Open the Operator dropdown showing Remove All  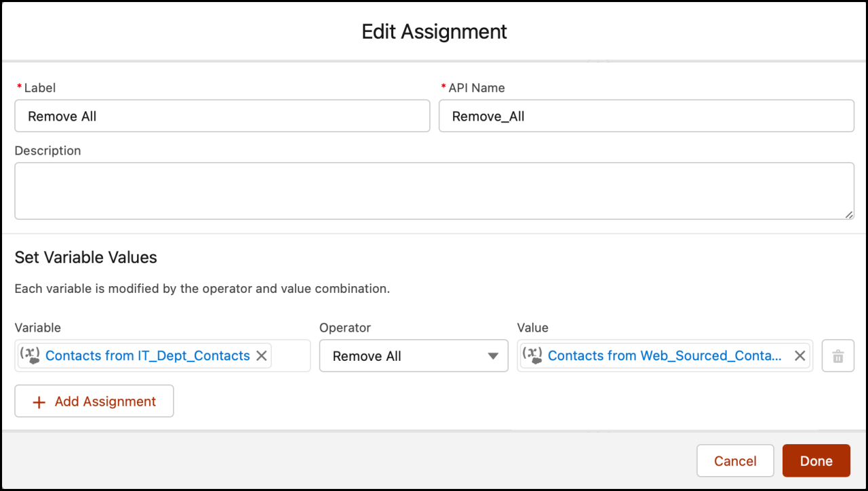pos(414,356)
